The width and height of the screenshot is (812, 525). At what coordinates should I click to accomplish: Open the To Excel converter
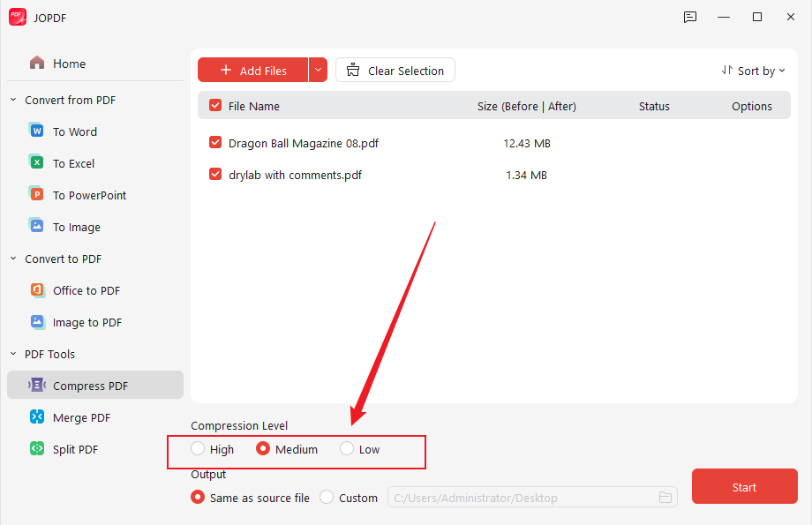point(72,162)
